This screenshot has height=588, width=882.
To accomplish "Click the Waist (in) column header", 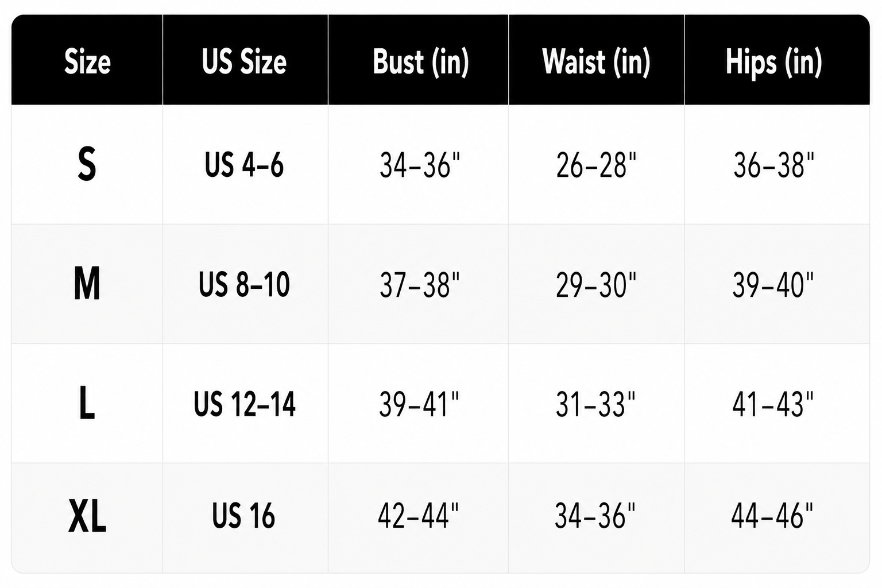I will pyautogui.click(x=597, y=60).
